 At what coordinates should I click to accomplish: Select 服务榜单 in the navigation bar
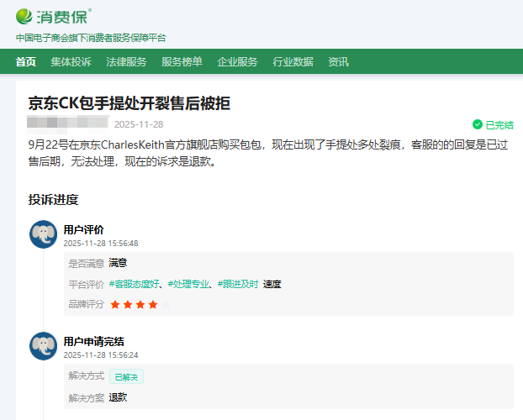click(x=182, y=61)
